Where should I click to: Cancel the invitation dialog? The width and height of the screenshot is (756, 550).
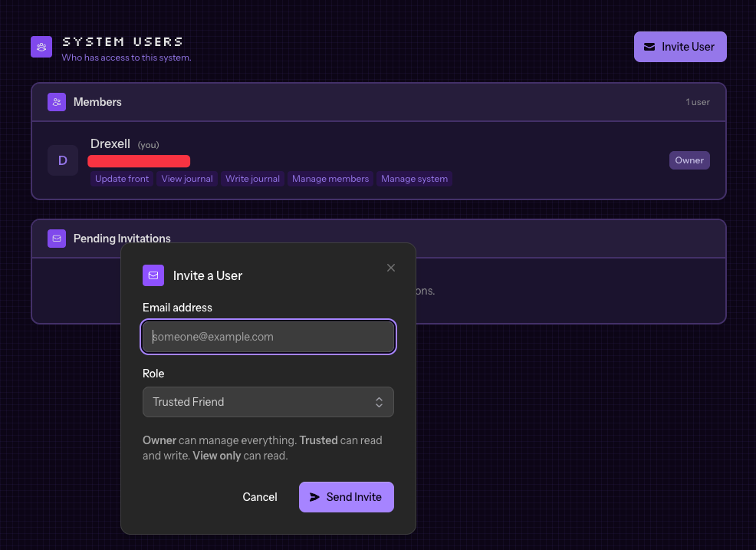tap(260, 497)
